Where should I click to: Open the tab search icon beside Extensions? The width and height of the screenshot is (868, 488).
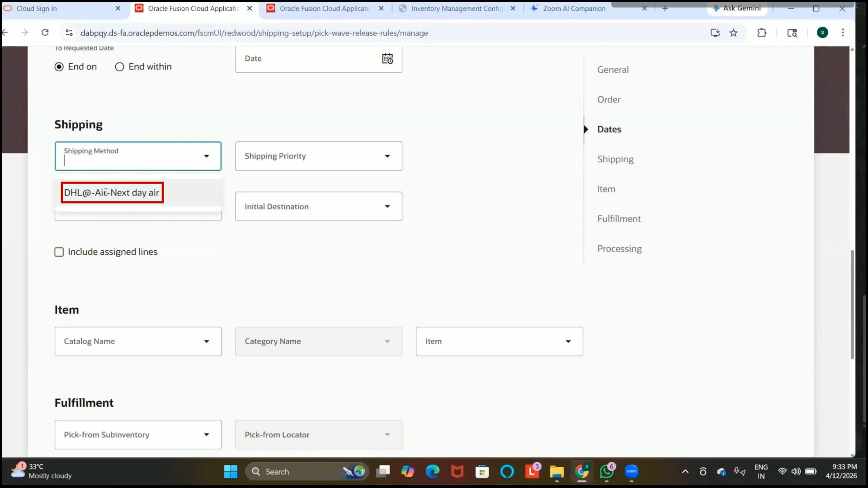(792, 33)
